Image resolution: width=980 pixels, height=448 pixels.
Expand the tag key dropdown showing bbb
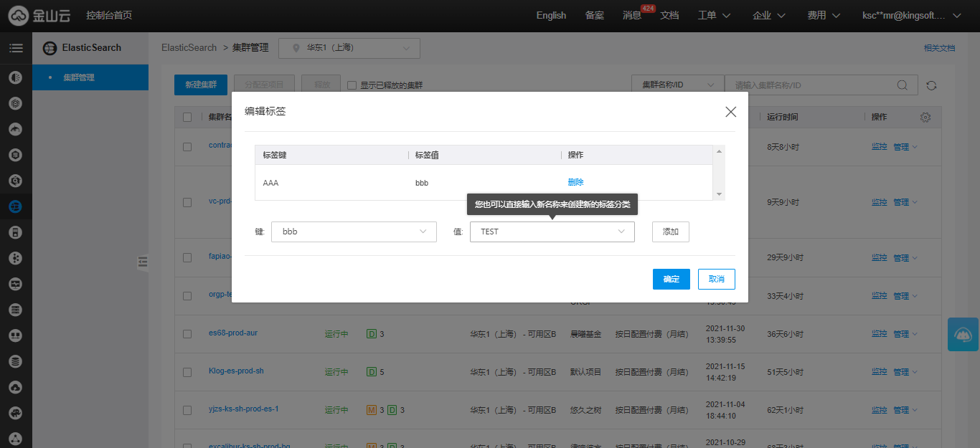[354, 232]
